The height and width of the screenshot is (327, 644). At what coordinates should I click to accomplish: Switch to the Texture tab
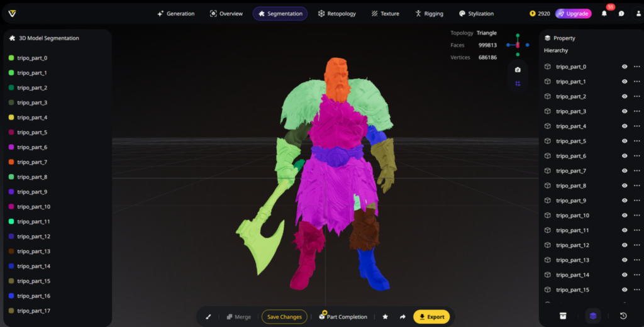[x=385, y=14]
